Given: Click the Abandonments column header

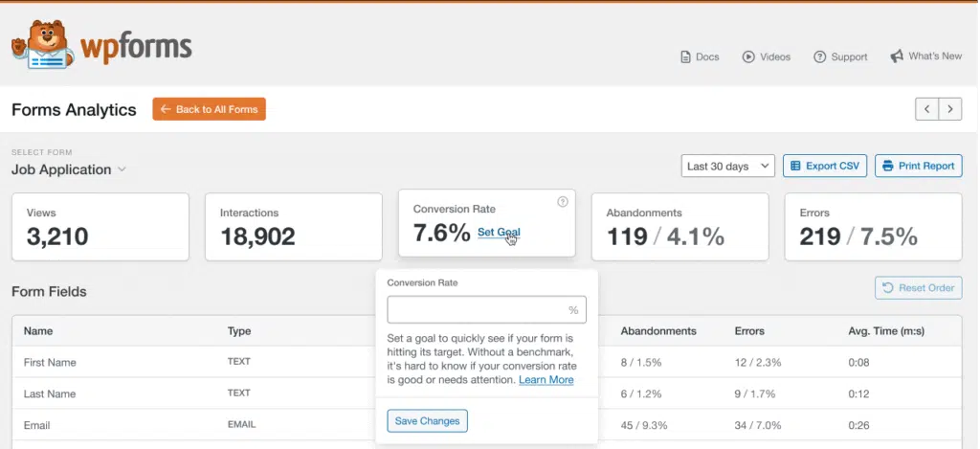Looking at the screenshot, I should tap(658, 331).
